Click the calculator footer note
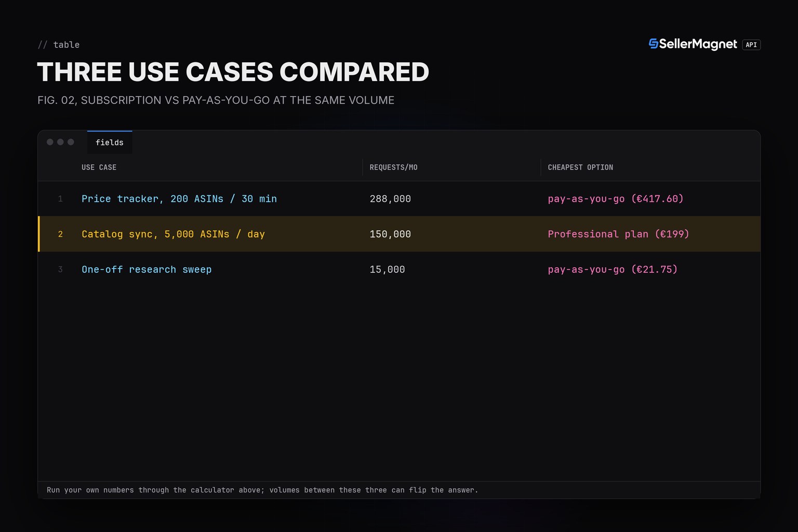 tap(262, 490)
